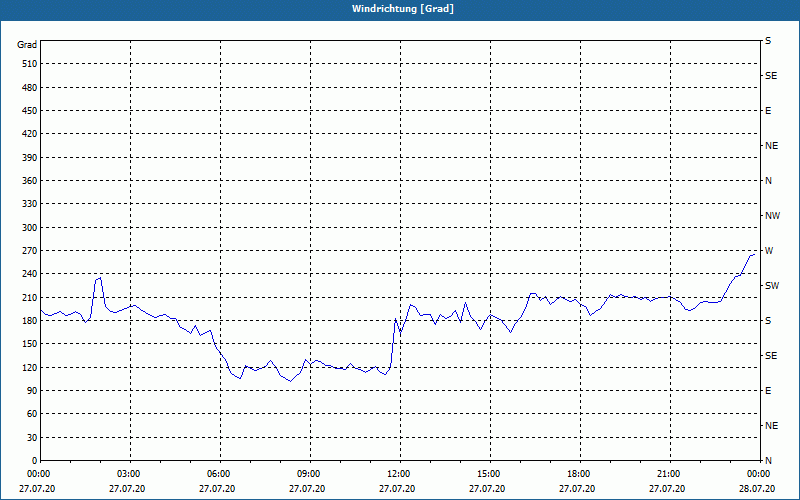
Task: Click the 150 degree axis label
Action: point(30,344)
